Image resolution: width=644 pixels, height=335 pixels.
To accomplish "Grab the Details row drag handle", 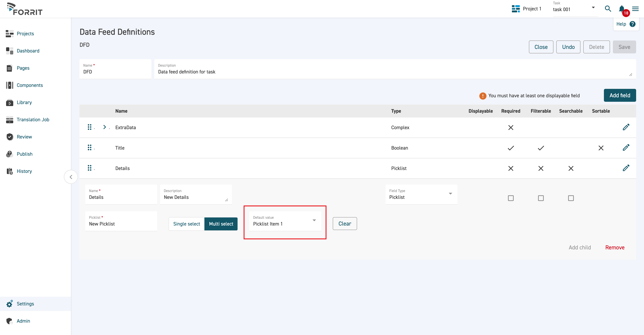I will tap(89, 168).
